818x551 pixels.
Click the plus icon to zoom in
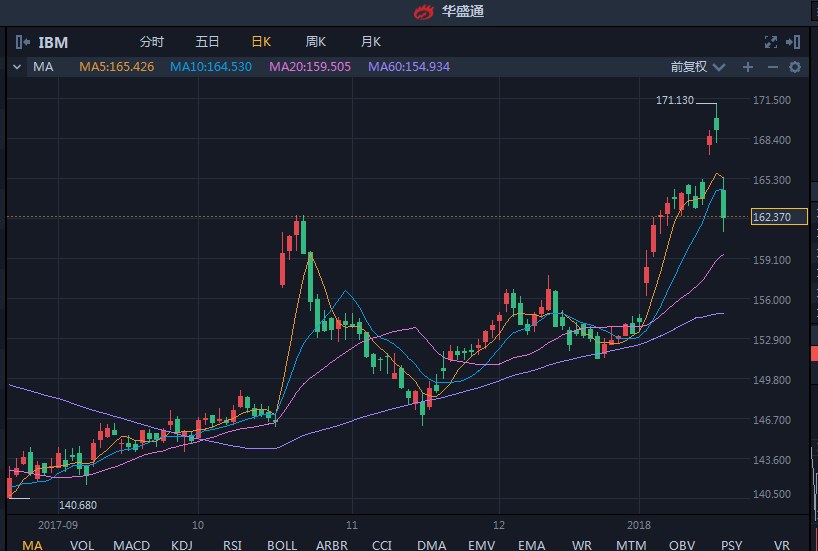[747, 67]
